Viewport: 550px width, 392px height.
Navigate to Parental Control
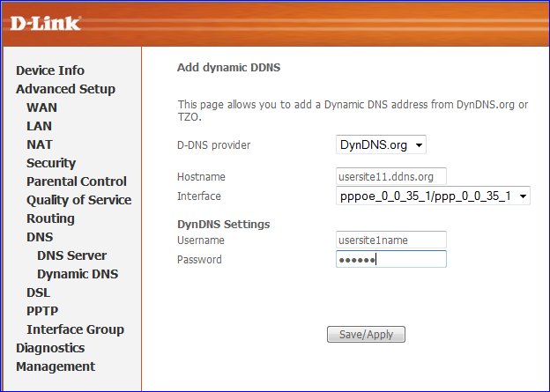77,181
